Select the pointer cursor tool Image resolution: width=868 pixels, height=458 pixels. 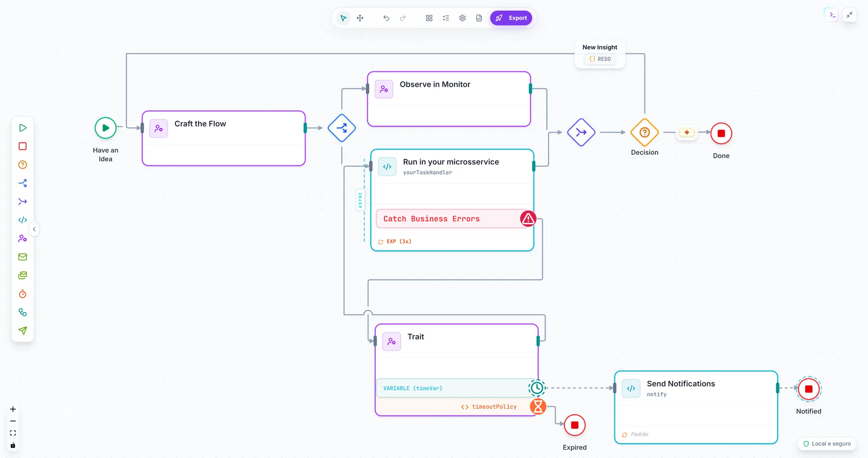(x=343, y=18)
